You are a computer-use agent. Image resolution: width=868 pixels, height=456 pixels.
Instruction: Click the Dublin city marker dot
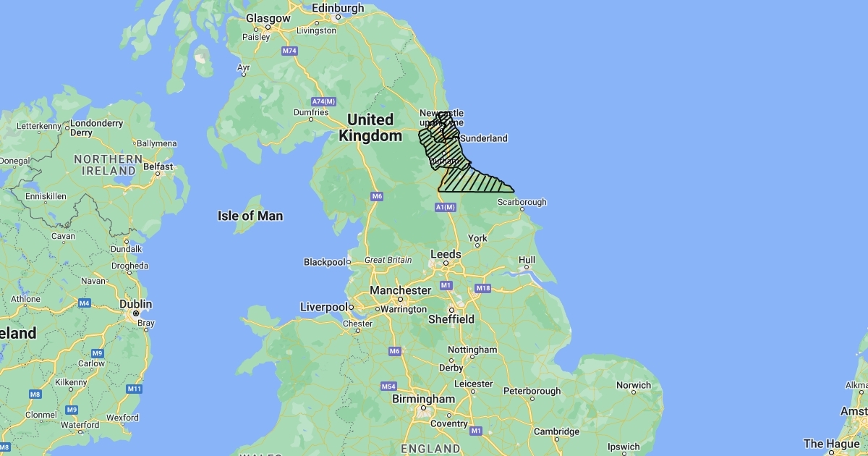[136, 313]
